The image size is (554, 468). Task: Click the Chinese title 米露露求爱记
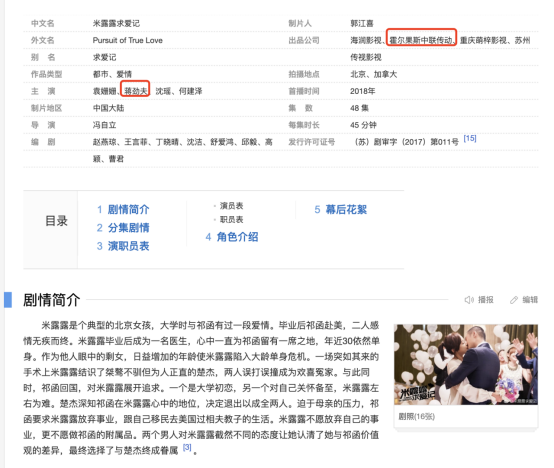(x=116, y=23)
